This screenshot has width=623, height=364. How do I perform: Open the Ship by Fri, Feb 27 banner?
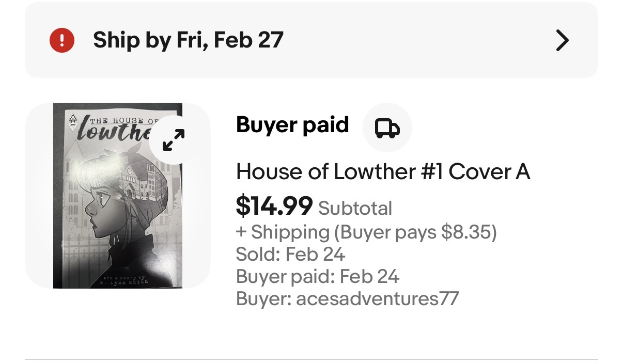188,40
